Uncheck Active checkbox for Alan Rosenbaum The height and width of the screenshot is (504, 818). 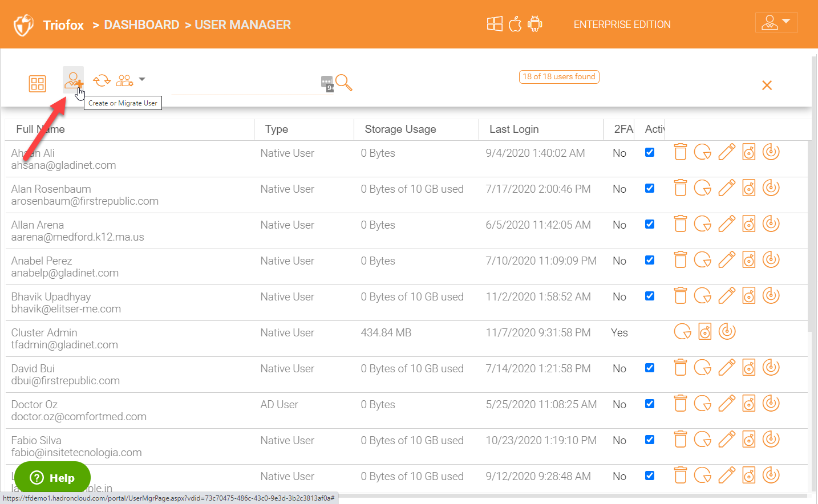pyautogui.click(x=650, y=188)
